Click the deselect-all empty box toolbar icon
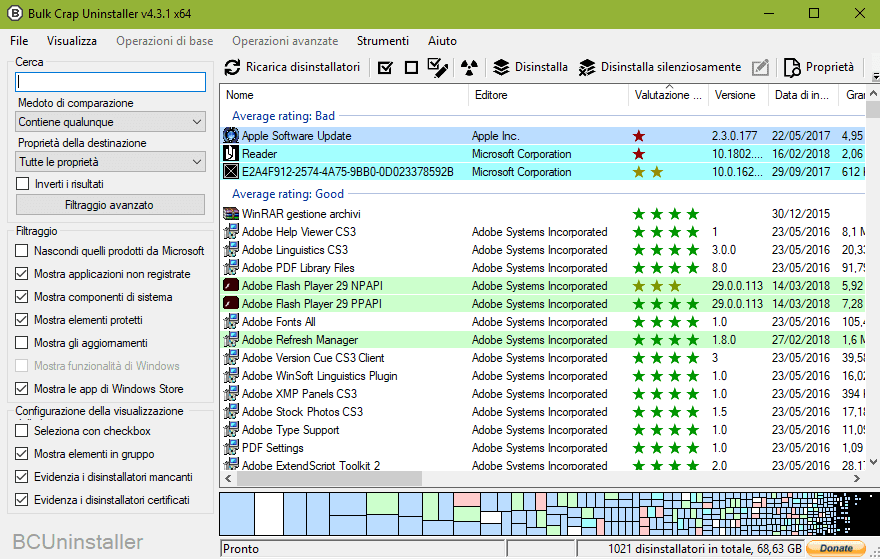This screenshot has height=559, width=880. point(411,68)
